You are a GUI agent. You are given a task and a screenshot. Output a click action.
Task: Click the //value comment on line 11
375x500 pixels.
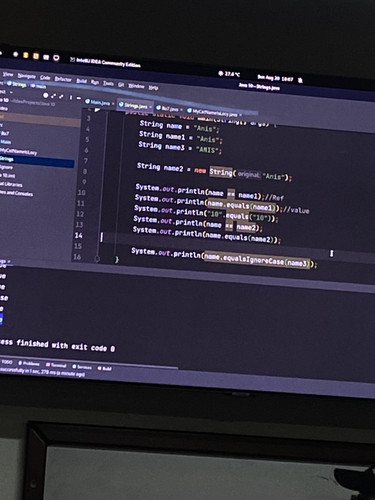tap(296, 210)
